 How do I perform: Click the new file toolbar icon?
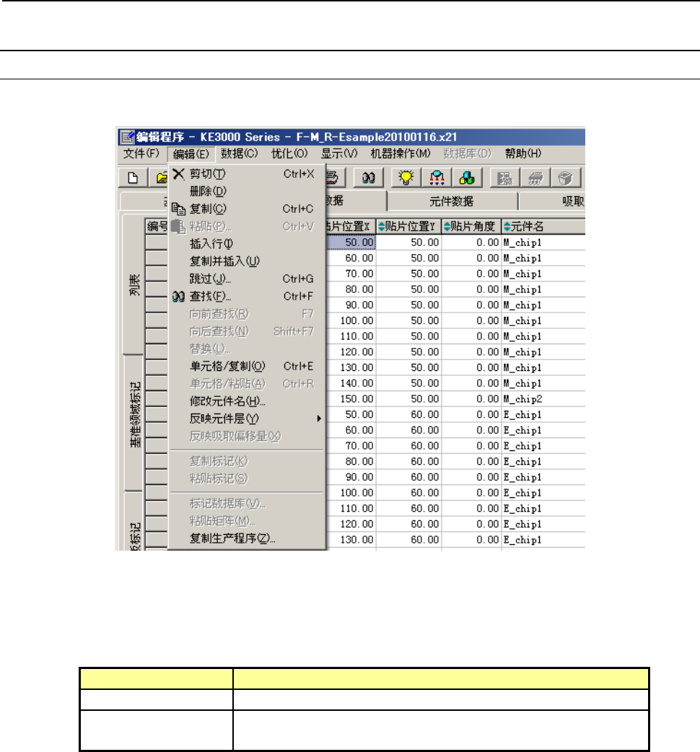[134, 178]
